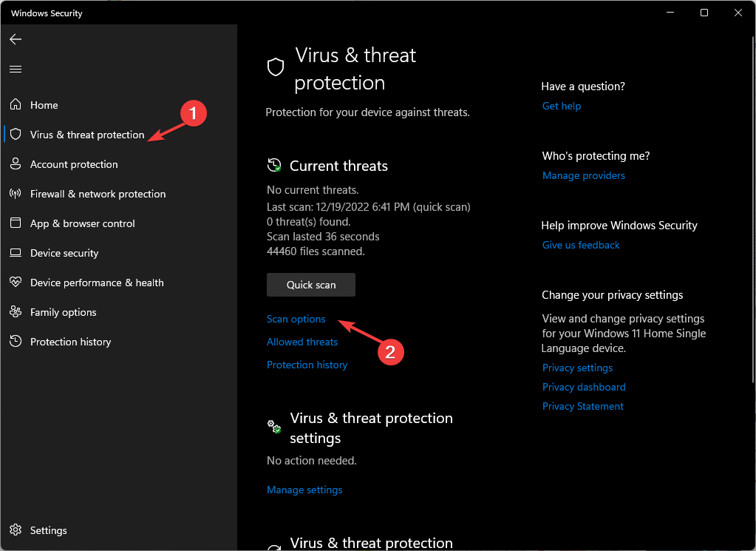The width and height of the screenshot is (756, 551).
Task: Run a Quick scan
Action: coord(310,284)
